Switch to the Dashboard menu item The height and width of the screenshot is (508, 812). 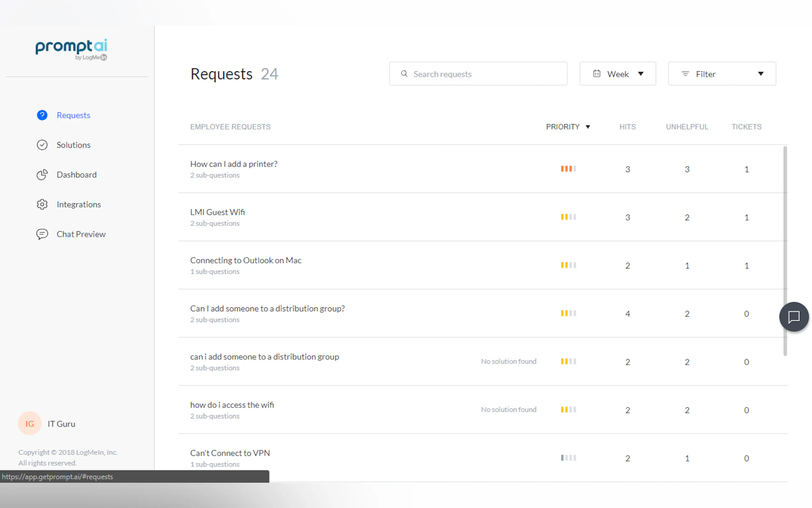(76, 175)
